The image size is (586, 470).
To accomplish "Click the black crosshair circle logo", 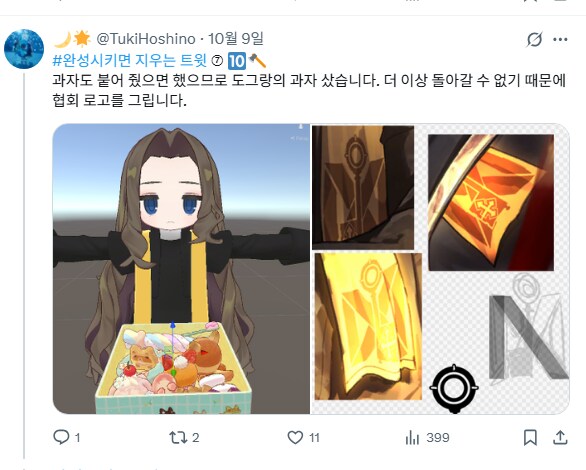I will pyautogui.click(x=454, y=389).
